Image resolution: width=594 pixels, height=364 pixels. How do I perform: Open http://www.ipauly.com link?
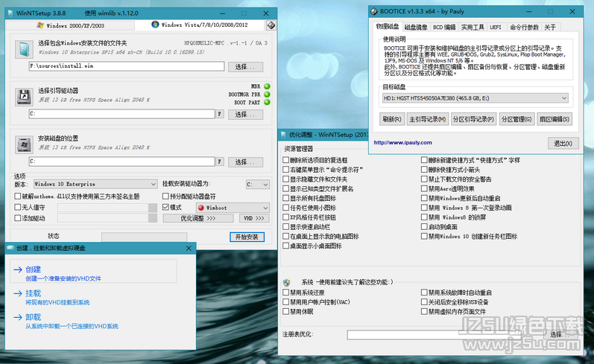coord(402,143)
